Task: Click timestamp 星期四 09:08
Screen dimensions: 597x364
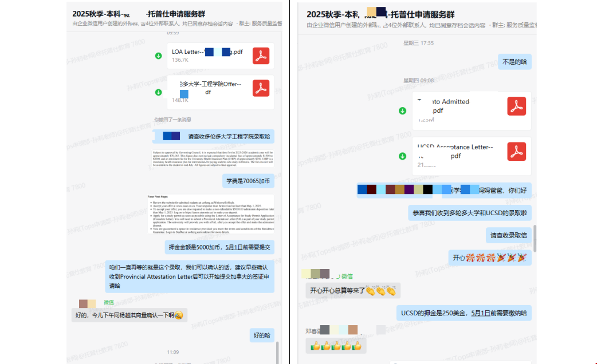Action: pyautogui.click(x=418, y=80)
